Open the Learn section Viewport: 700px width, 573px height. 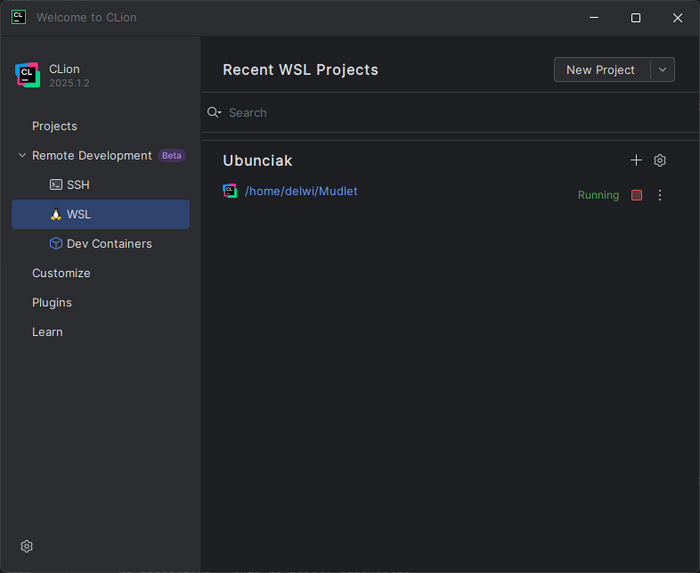click(47, 332)
